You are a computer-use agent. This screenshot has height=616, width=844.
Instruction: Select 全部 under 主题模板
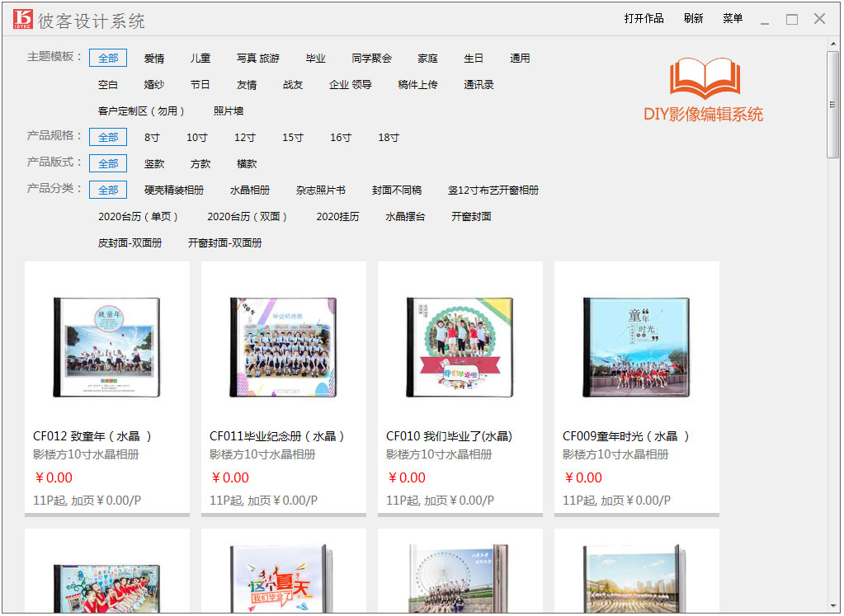click(x=108, y=58)
